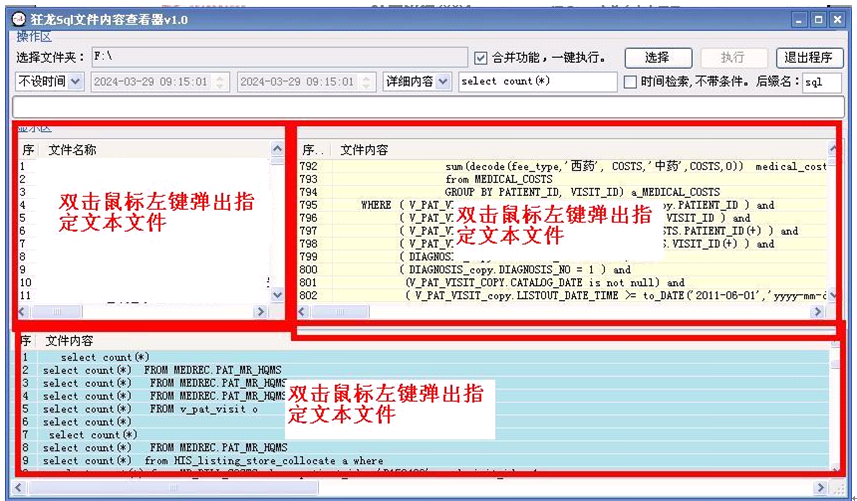Screen dimensions: 857x501
Task: Click the first date-time field
Action: (159, 82)
